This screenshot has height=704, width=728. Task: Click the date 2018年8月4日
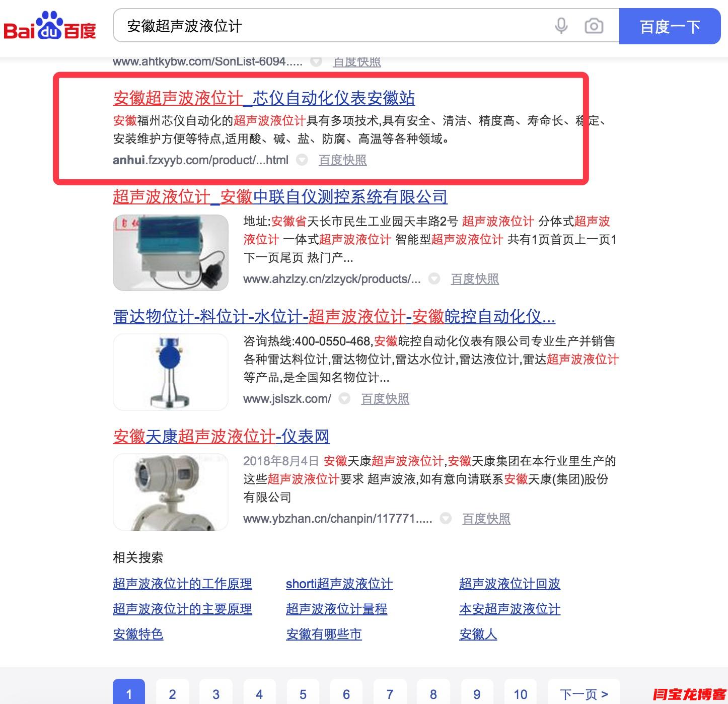pyautogui.click(x=281, y=461)
